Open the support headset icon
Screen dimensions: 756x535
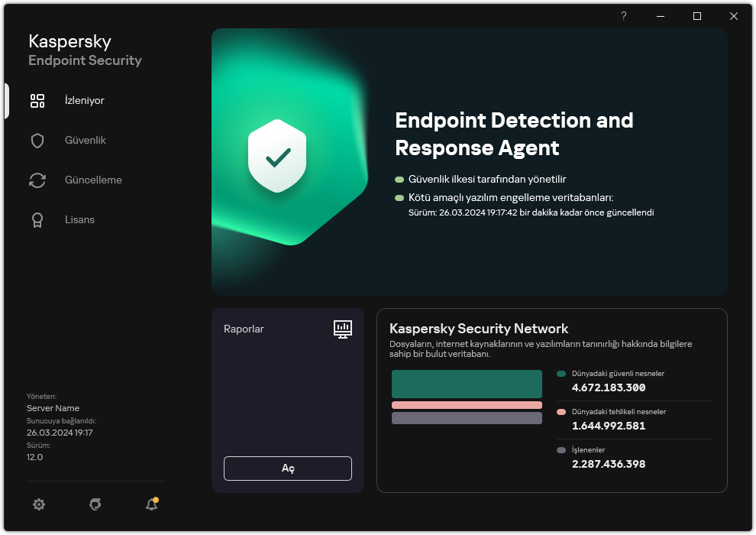click(95, 504)
